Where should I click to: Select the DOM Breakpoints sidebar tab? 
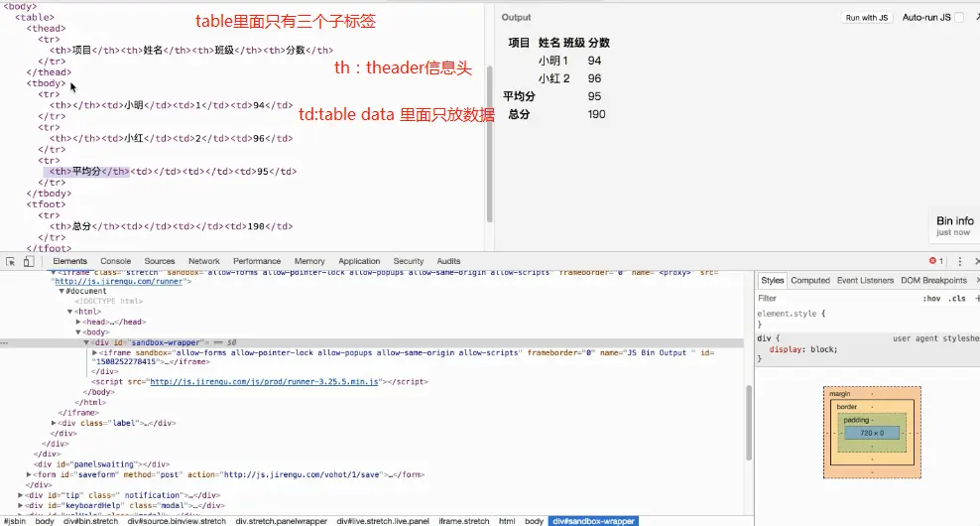[933, 281]
